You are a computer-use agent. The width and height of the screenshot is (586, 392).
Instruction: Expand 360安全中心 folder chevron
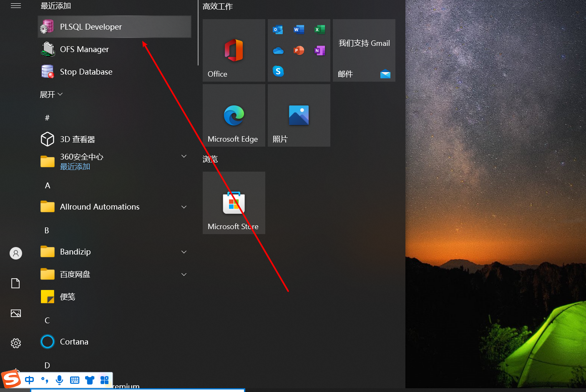coord(184,156)
